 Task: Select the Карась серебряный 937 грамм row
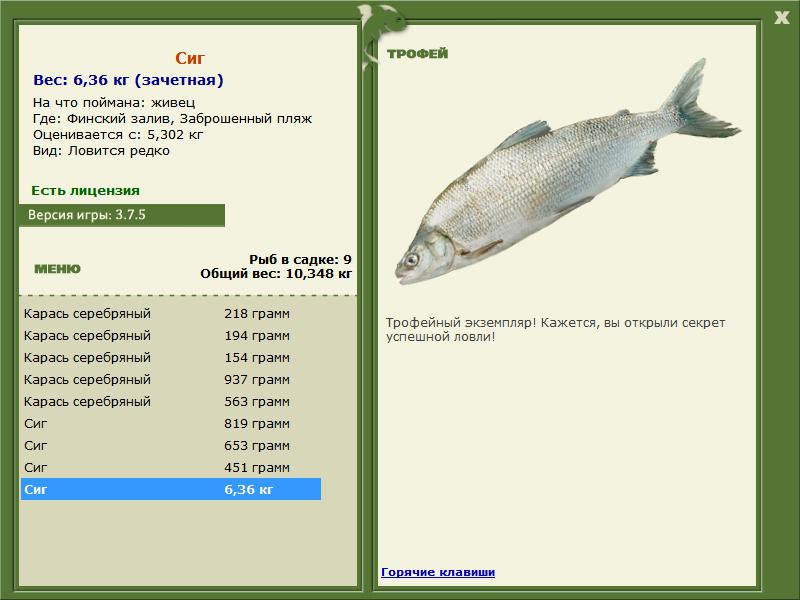171,379
